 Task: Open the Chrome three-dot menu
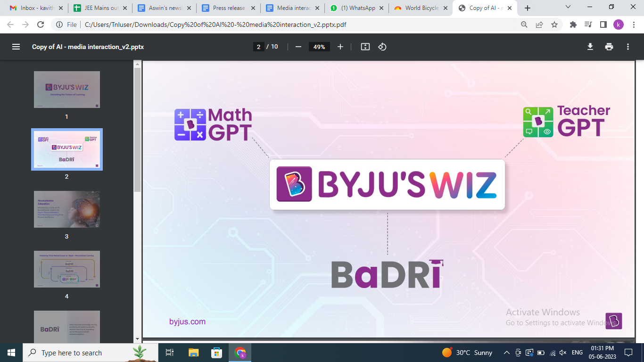[633, 25]
